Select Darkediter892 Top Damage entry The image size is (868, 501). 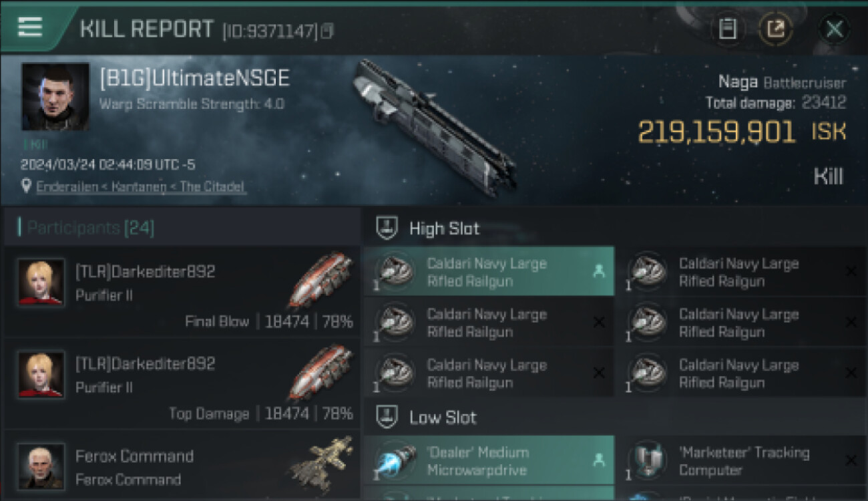tap(182, 383)
